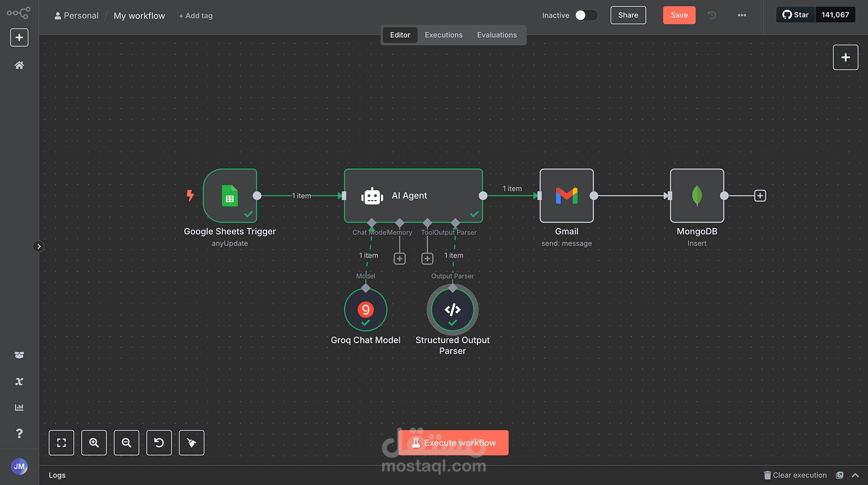Click the AI Agent Output Parser connector

(x=455, y=222)
